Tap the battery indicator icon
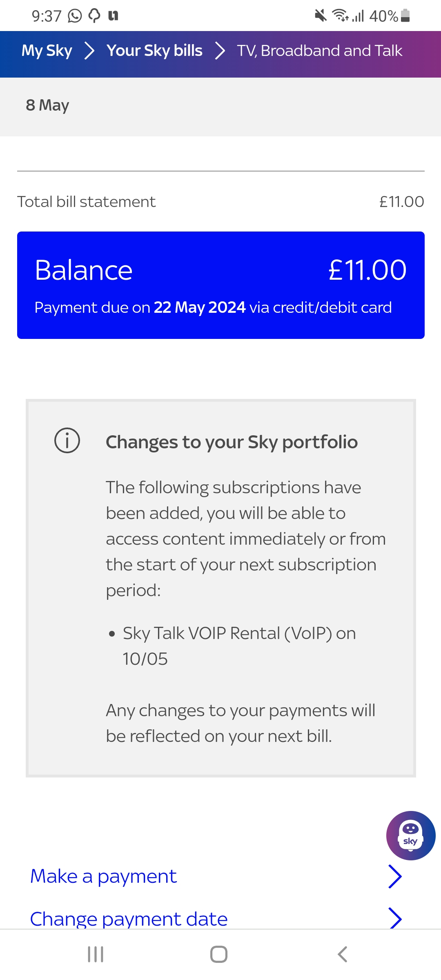This screenshot has width=441, height=980. tap(405, 16)
